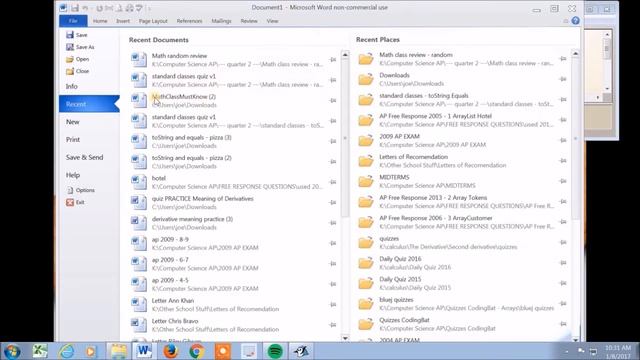Open the hotel document

233,182
